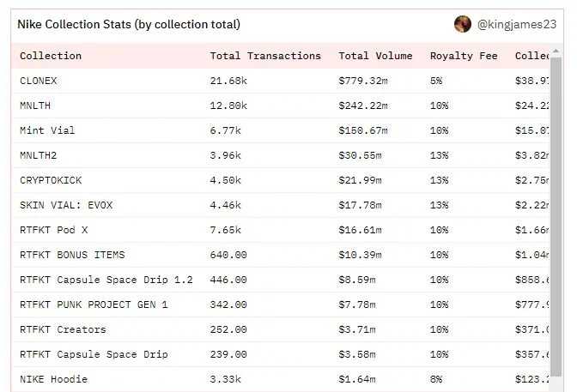Viewport: 577px width, 392px height.
Task: Select the MNLTH2 collection cell
Action: (x=39, y=155)
